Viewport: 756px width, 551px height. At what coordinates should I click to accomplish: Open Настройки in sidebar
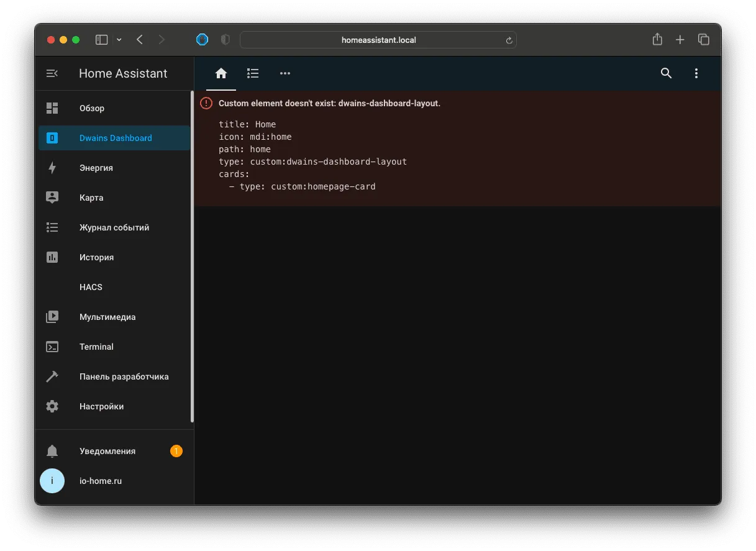tap(114, 406)
